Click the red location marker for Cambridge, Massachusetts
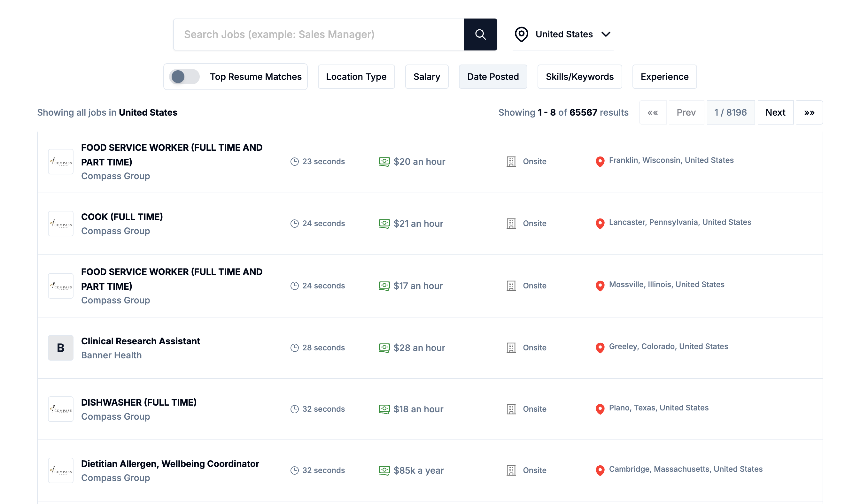 point(600,470)
